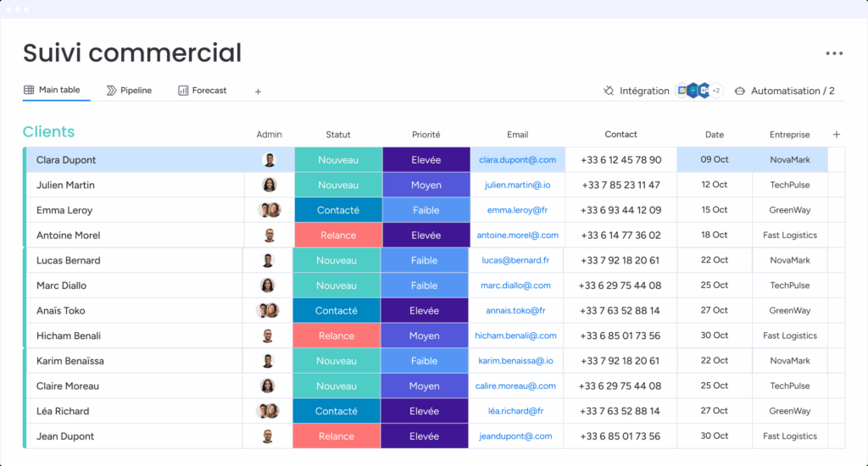Screen dimensions: 868x466
Task: Click the +2 more integrations badge
Action: 715,90
